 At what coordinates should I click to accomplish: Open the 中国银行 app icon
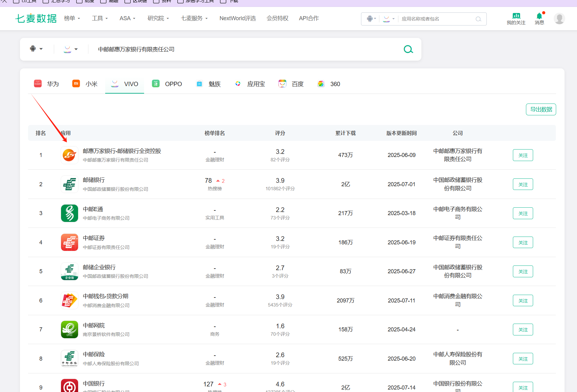69,385
